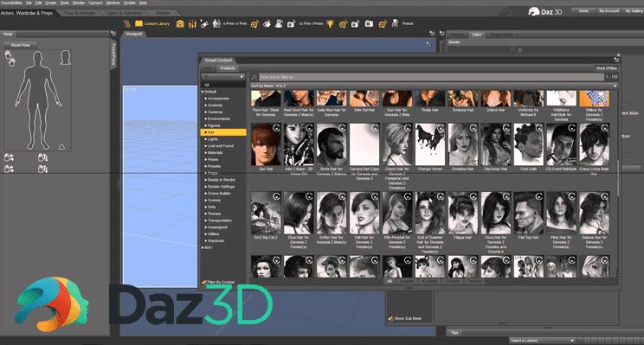The height and width of the screenshot is (345, 644).
Task: Open the Body pane options menu icon
Action: click(x=113, y=33)
